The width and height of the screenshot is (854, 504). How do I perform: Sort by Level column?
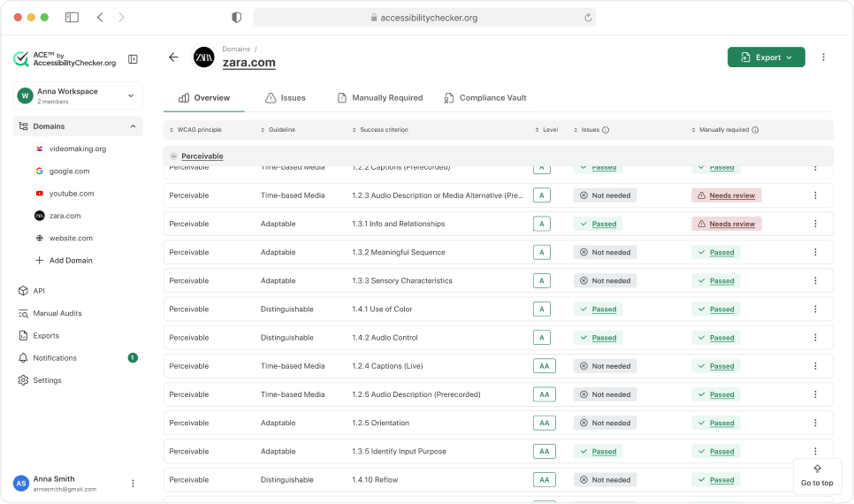click(x=547, y=130)
